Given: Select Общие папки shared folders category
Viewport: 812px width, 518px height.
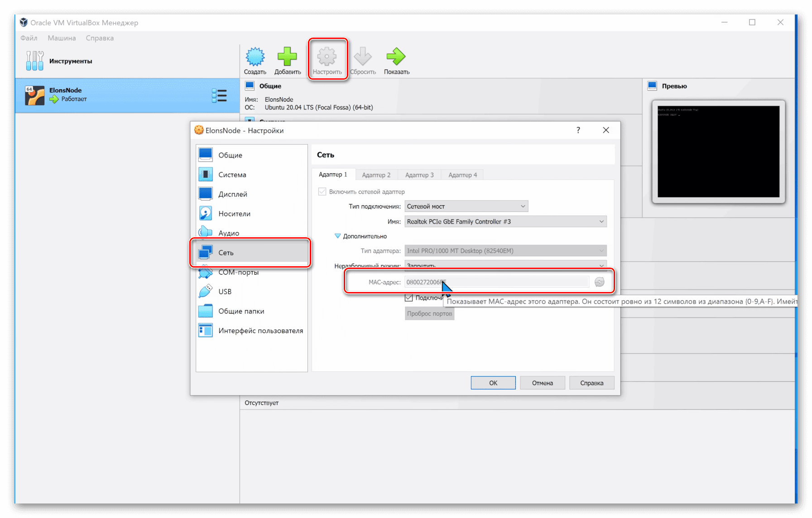Looking at the screenshot, I should coord(252,311).
